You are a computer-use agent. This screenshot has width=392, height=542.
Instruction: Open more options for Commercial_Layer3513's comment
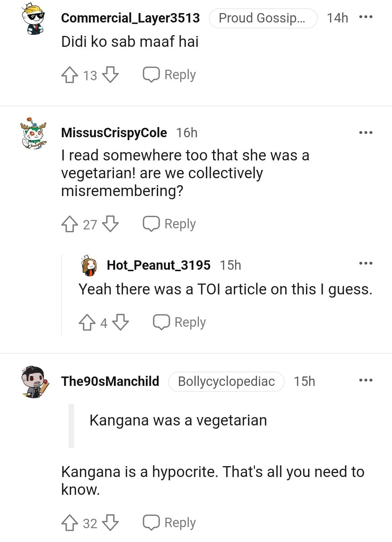click(366, 17)
